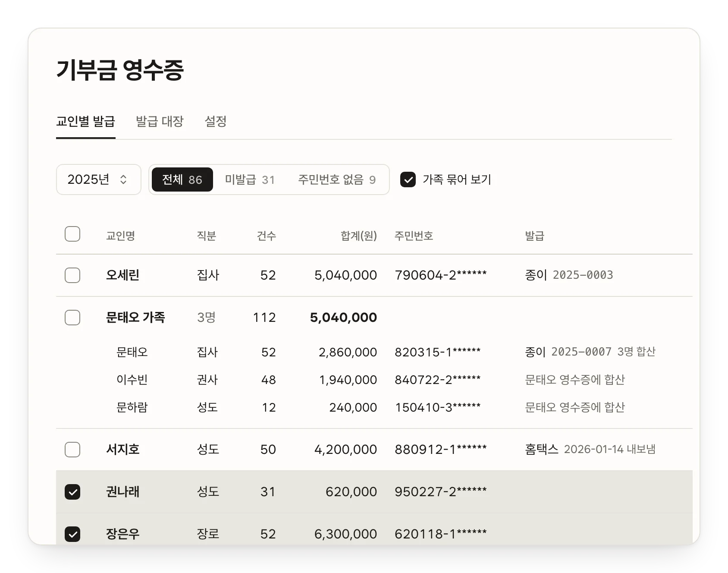728x573 pixels.
Task: Click receipt number 2025-0003
Action: coord(583,275)
